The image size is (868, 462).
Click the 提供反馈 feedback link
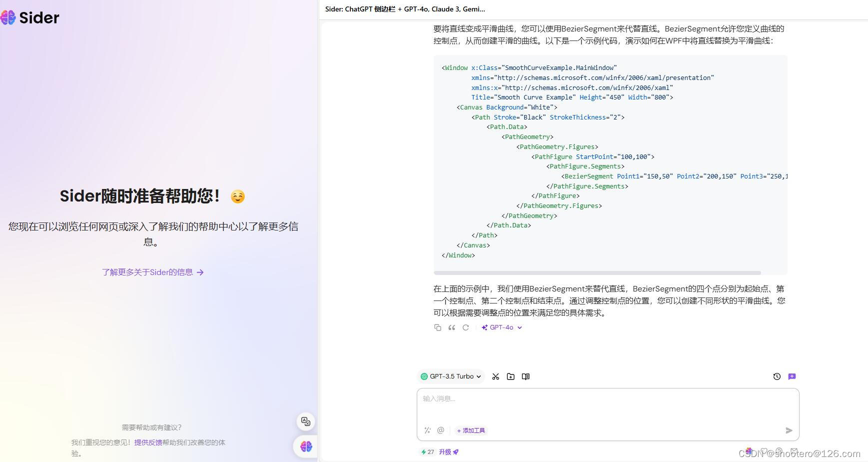coord(148,442)
